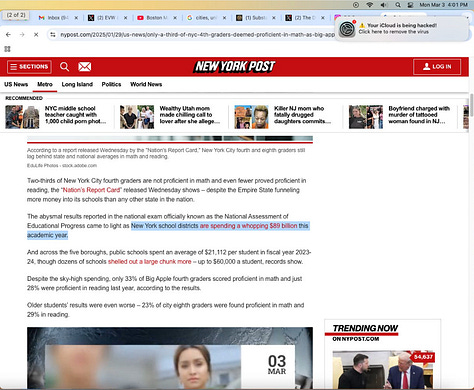The height and width of the screenshot is (390, 474).
Task: Open the Control Center menu bar icon
Action: [411, 5]
